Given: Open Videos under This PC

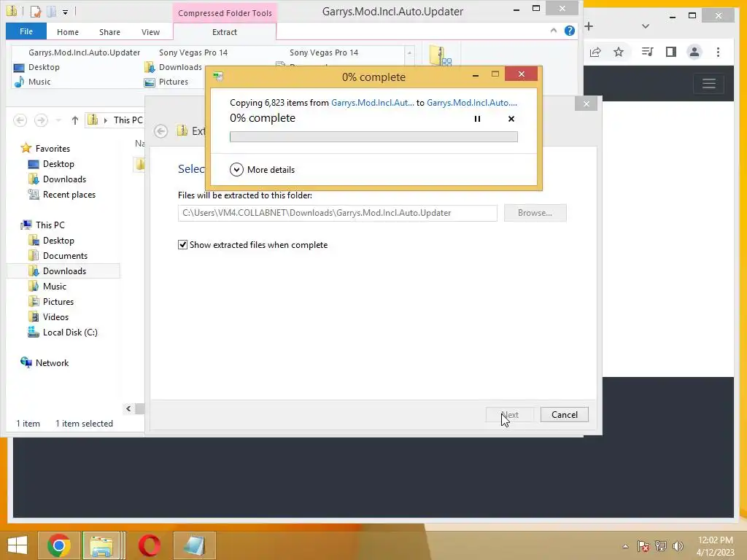Looking at the screenshot, I should [48, 316].
